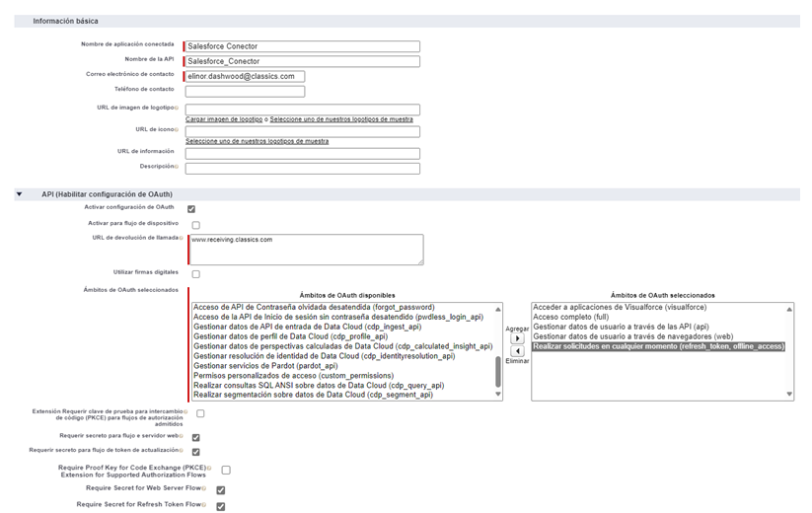Uncheck Require Secret for Web Server Flow
Viewport: 812px width, 513px height.
tap(221, 490)
